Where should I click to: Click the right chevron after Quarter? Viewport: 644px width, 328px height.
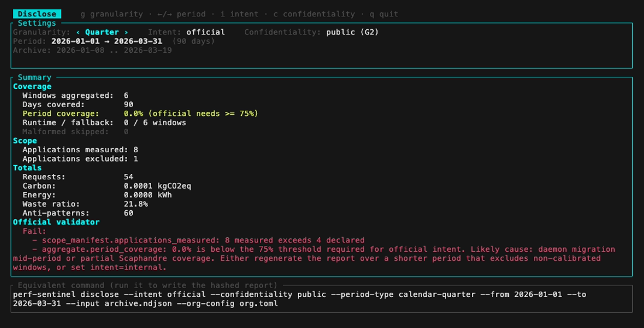point(126,32)
